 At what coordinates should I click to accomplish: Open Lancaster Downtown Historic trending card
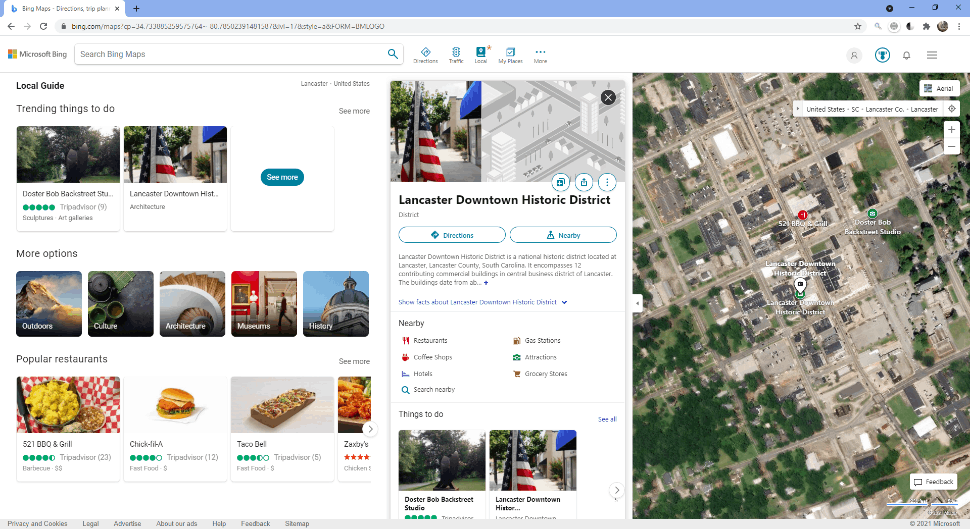pyautogui.click(x=175, y=178)
